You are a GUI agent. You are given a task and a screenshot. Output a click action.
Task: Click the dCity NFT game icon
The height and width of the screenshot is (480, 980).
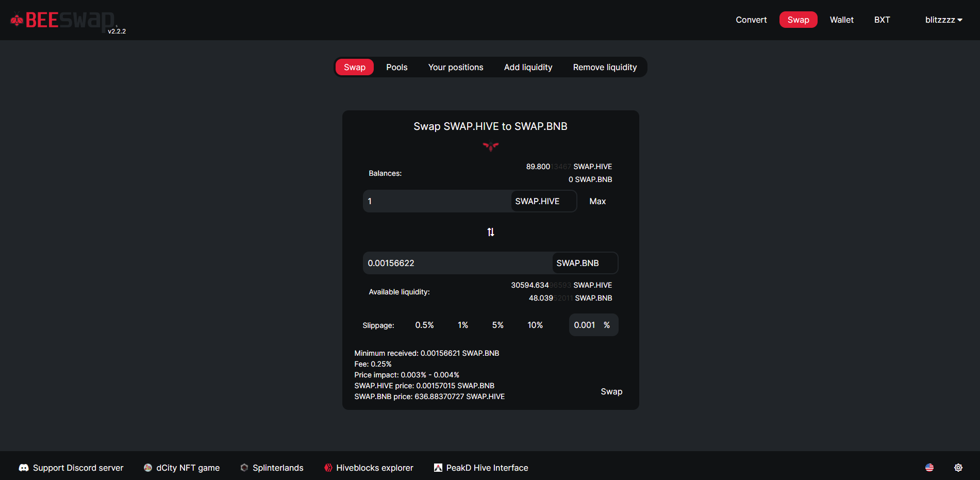coord(148,468)
